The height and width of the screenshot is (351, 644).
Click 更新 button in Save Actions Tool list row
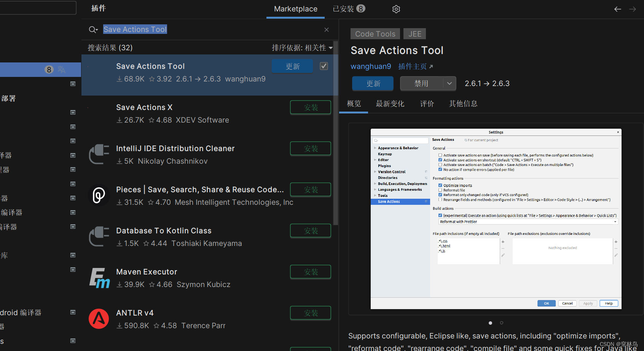292,66
